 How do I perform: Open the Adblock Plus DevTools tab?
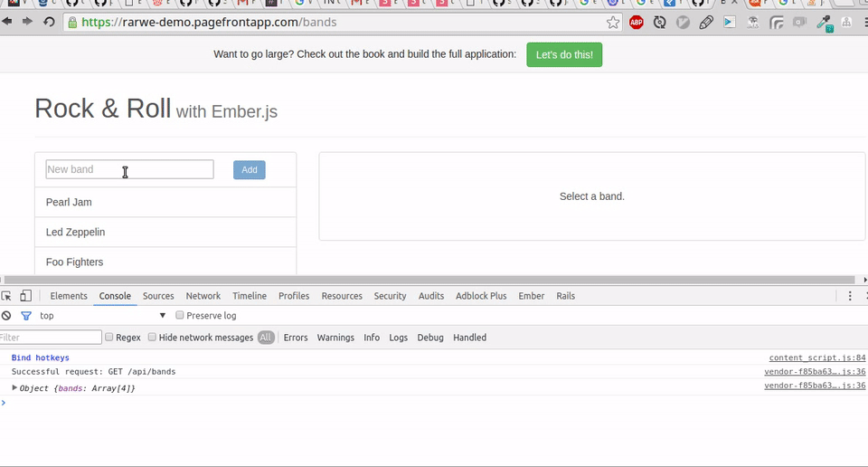click(x=481, y=296)
